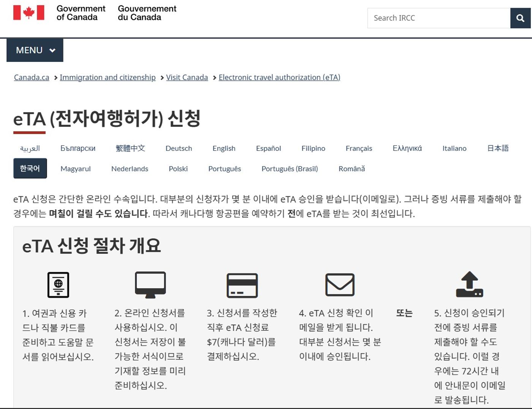Select the 日本語 language tab
Screen dimensions: 532x409
coord(498,148)
